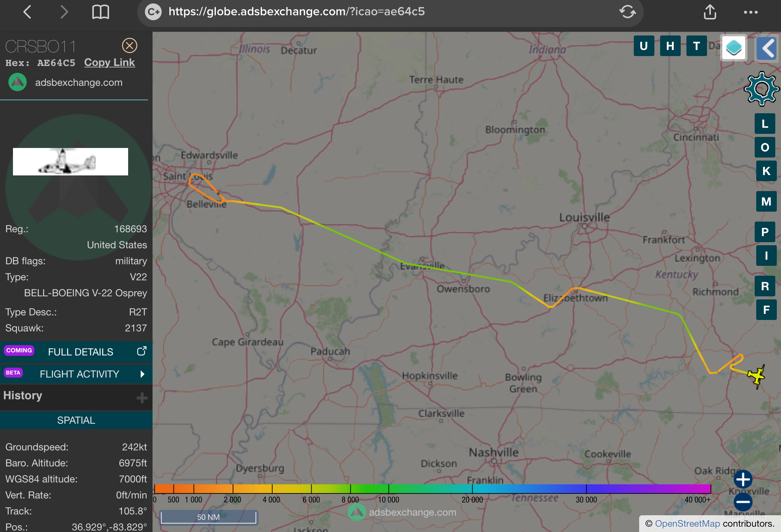
Task: Go back with the browser back arrow
Action: click(27, 12)
